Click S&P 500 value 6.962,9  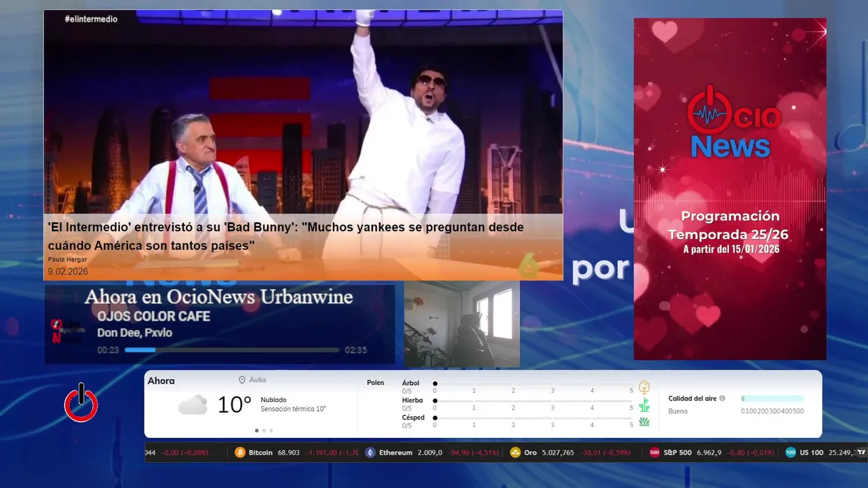coord(709,453)
